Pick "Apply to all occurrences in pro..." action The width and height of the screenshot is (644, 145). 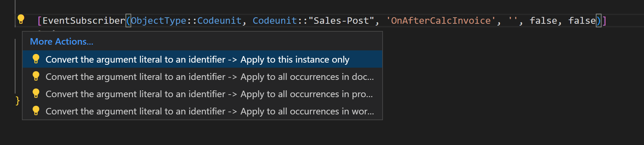[x=209, y=94]
